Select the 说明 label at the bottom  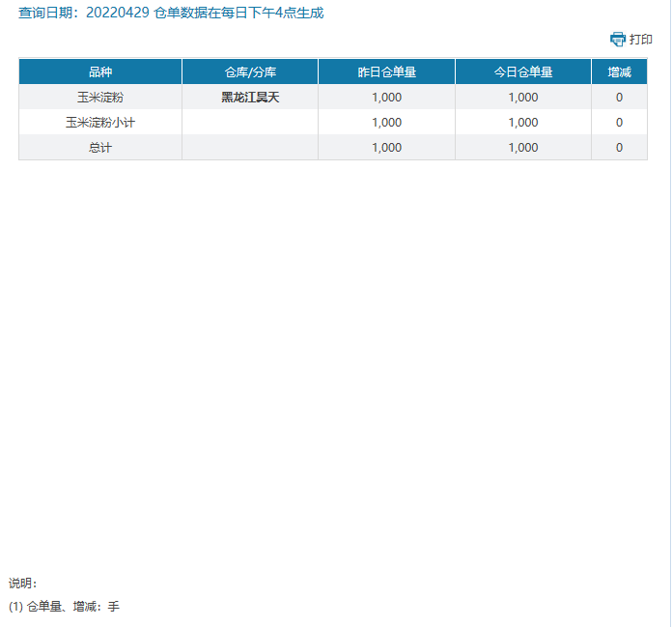click(22, 584)
